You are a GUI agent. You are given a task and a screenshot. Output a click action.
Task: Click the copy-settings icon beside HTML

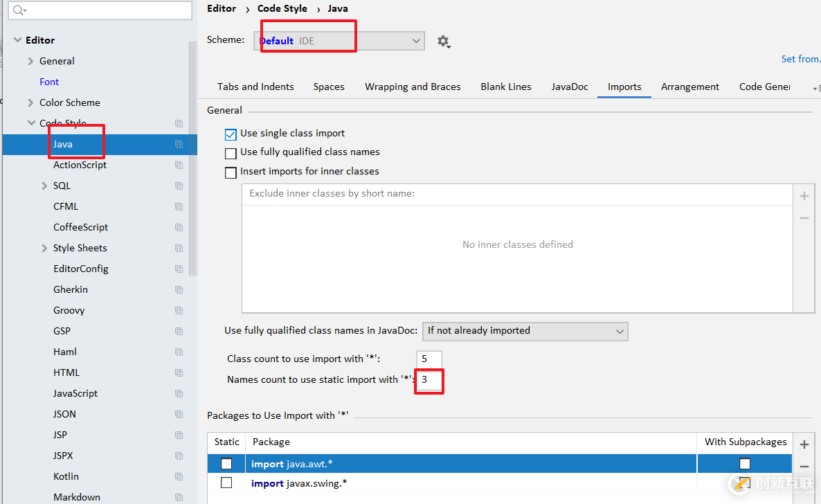(179, 372)
